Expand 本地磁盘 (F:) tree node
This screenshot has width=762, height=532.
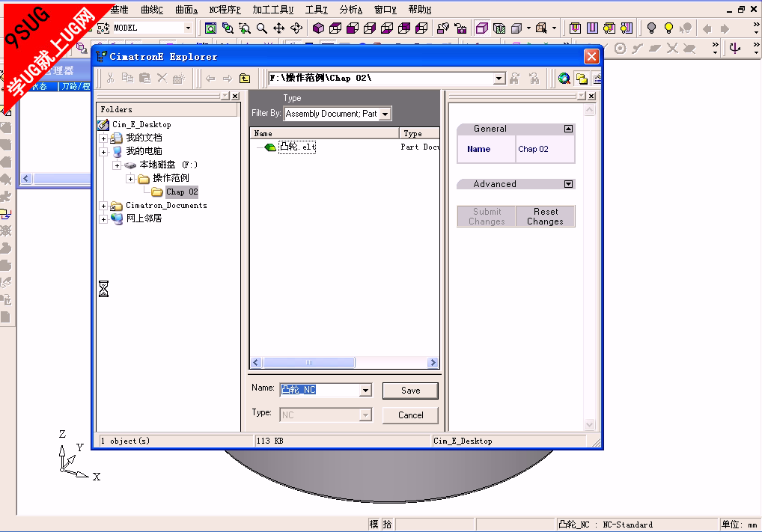[117, 165]
